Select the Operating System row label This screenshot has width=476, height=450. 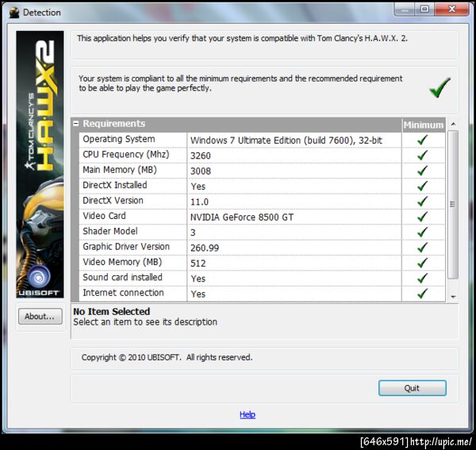(119, 139)
